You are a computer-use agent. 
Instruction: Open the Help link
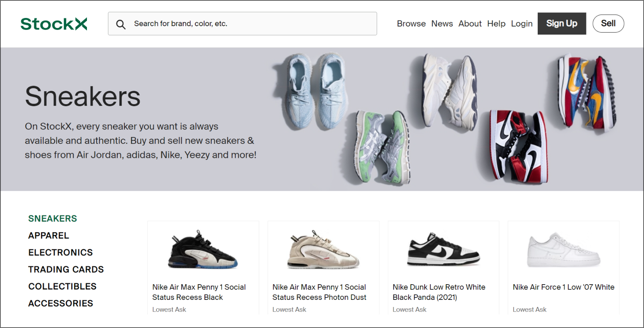pos(496,24)
